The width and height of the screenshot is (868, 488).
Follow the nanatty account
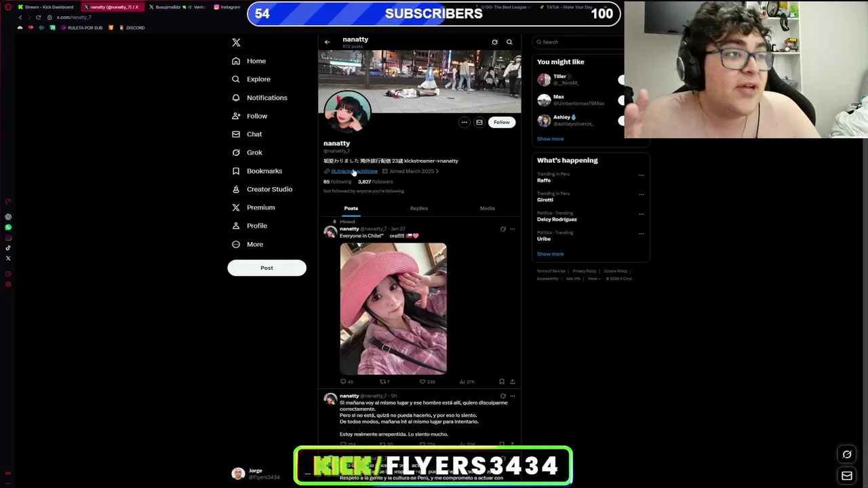(x=502, y=123)
